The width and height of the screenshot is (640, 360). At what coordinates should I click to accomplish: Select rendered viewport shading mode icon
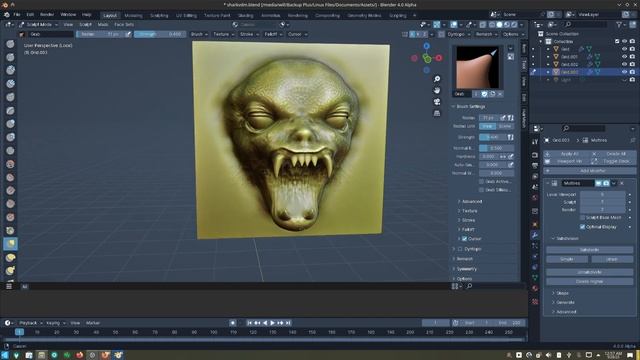514,25
